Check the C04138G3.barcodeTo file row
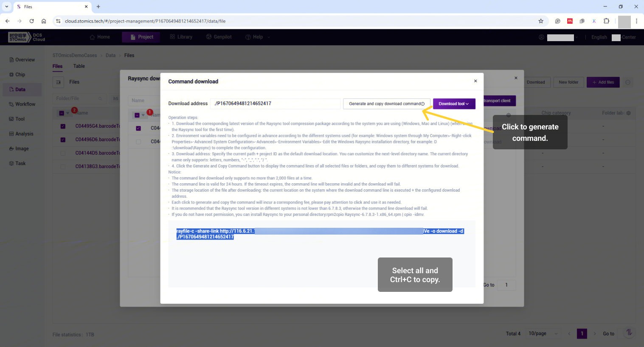This screenshot has width=644, height=347. point(63,167)
